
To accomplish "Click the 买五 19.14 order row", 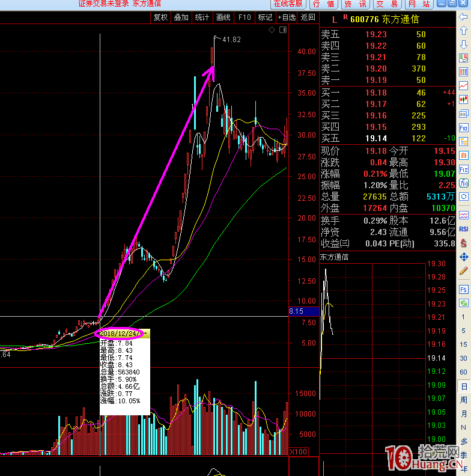I will tap(387, 138).
